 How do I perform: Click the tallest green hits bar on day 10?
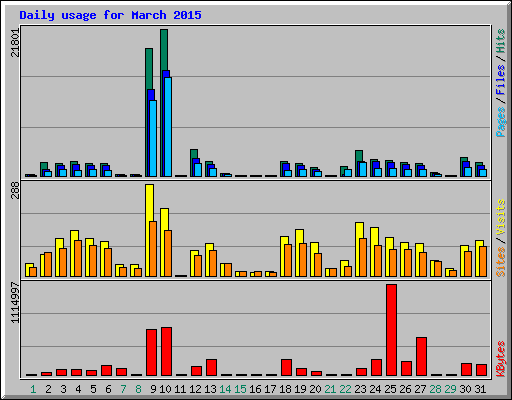pyautogui.click(x=164, y=50)
